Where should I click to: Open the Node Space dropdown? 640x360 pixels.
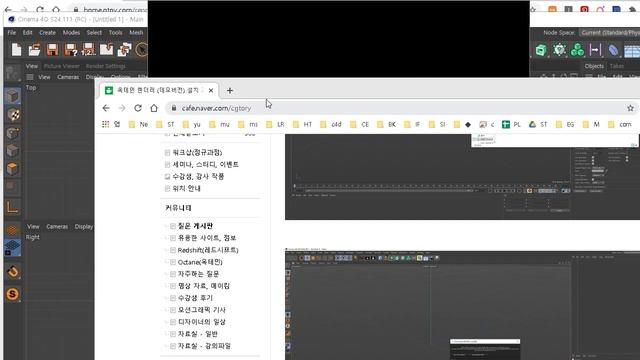tap(610, 33)
